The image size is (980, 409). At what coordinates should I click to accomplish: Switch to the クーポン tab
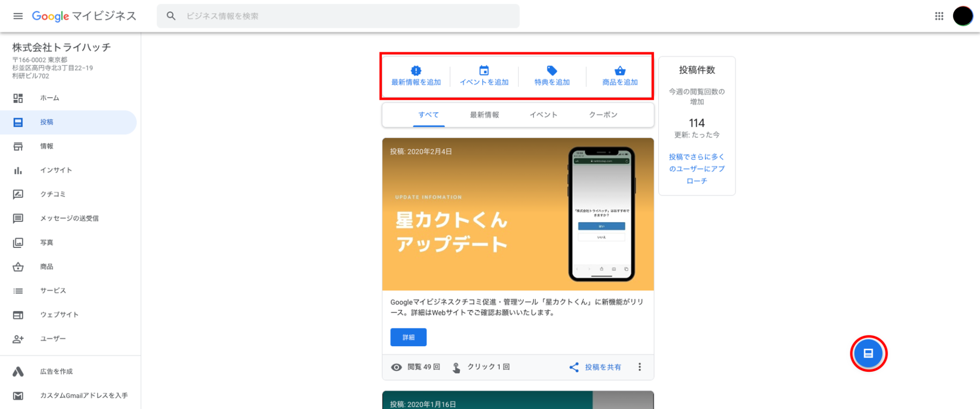tap(603, 115)
